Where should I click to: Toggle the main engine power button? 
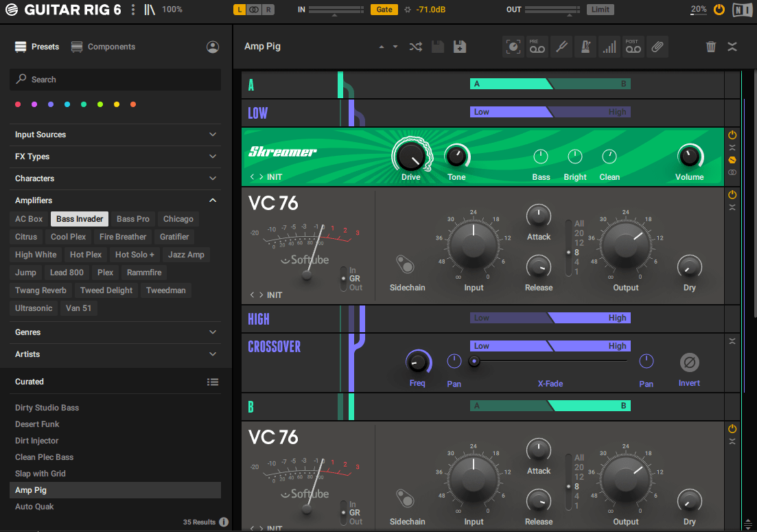(719, 10)
